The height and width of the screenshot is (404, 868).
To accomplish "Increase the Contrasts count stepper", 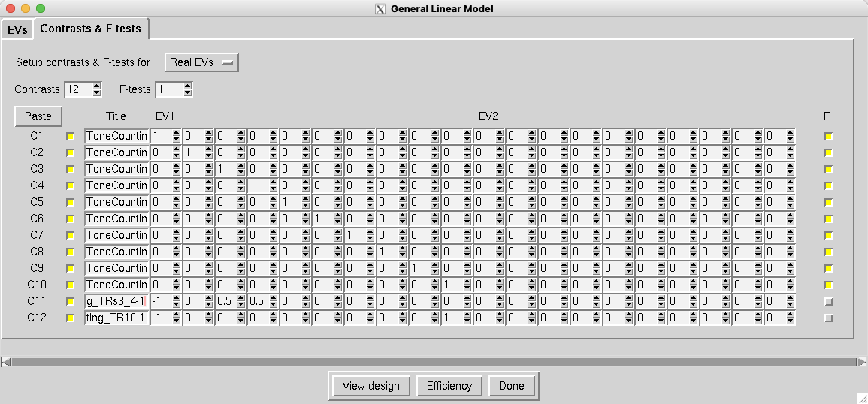I will point(97,86).
